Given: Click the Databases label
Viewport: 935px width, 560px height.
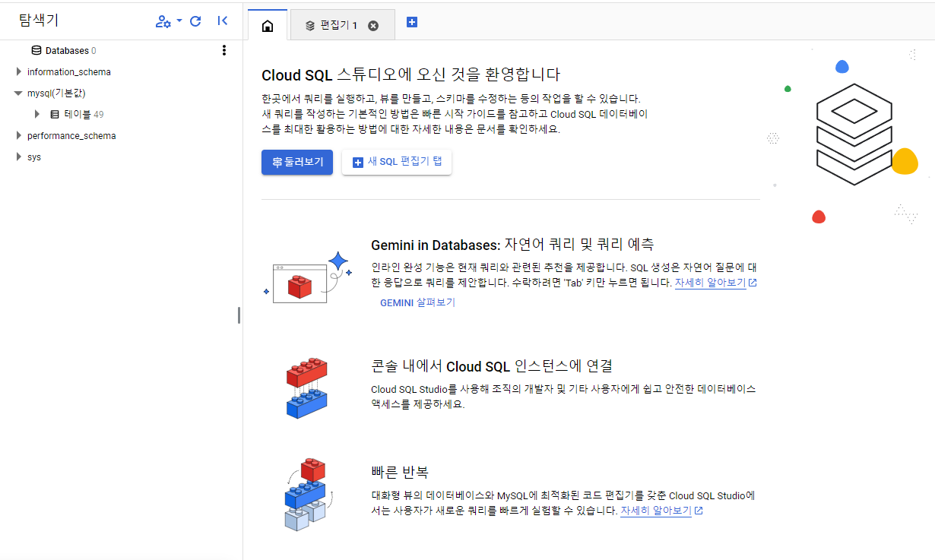Looking at the screenshot, I should point(67,51).
